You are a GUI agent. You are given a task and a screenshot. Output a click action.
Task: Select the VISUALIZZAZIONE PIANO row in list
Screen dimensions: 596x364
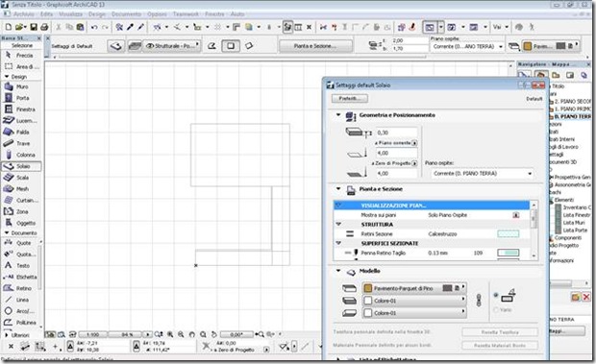point(432,206)
